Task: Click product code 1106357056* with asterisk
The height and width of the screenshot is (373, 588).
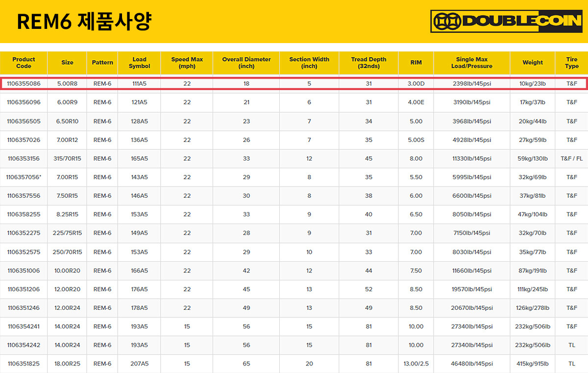Action: (24, 177)
